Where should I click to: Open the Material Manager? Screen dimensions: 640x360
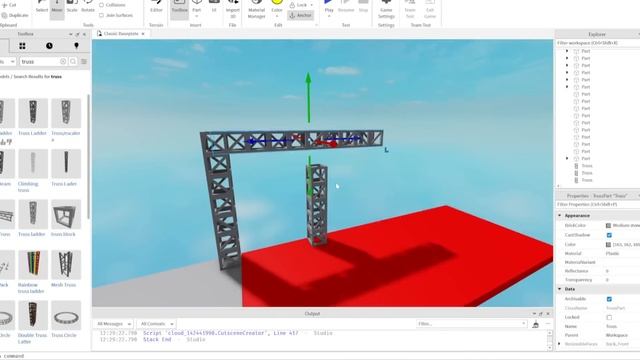point(256,9)
